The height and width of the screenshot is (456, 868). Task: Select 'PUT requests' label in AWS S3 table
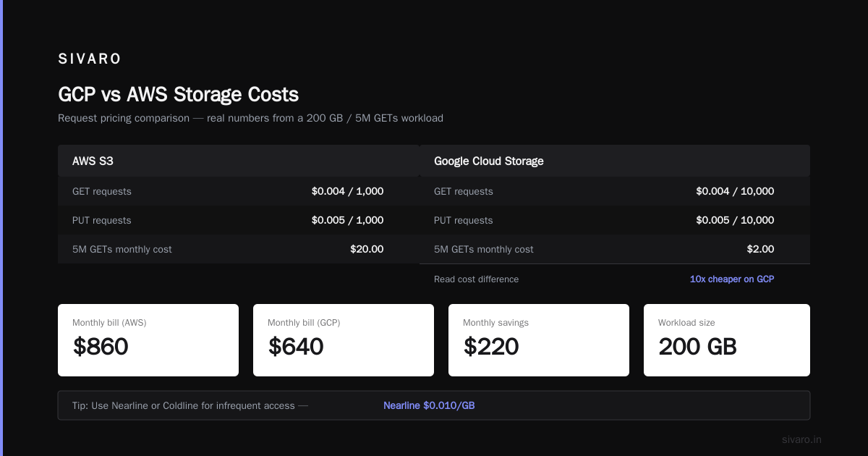click(x=102, y=221)
